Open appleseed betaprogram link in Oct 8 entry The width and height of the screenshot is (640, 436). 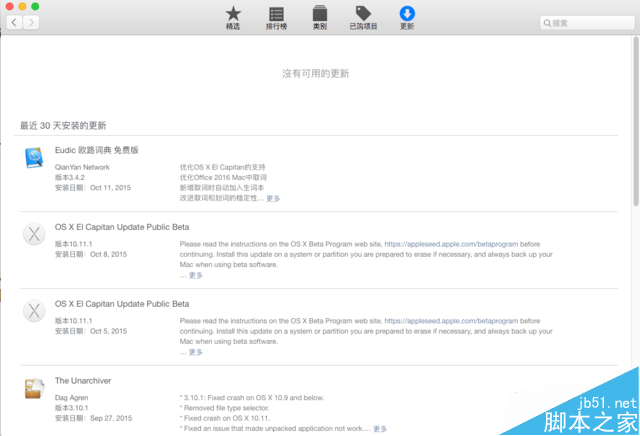point(451,244)
